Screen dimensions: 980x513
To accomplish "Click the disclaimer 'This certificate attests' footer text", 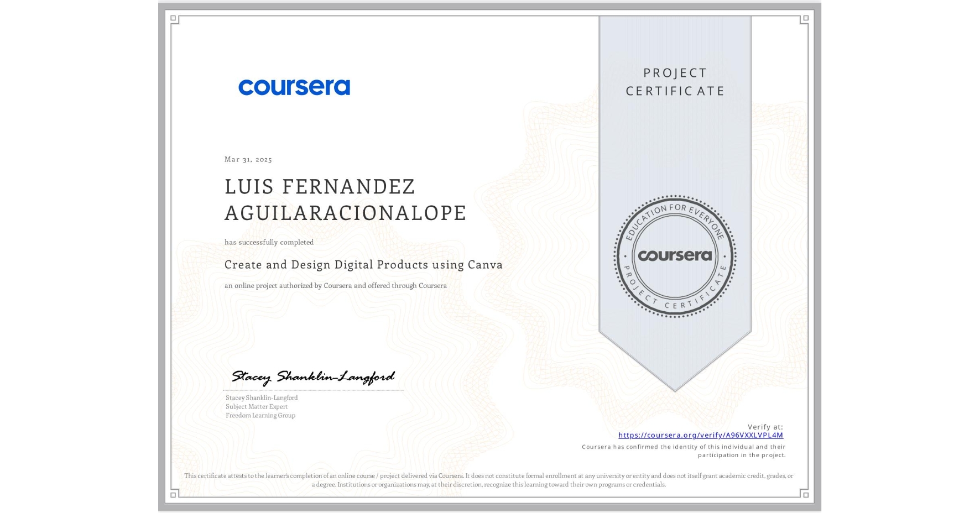I will pos(489,480).
